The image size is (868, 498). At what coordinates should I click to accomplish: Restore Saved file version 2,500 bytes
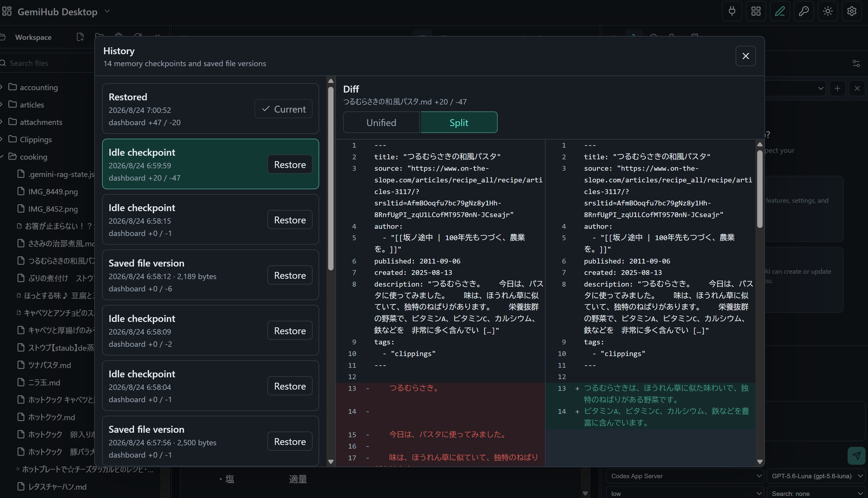click(x=290, y=442)
